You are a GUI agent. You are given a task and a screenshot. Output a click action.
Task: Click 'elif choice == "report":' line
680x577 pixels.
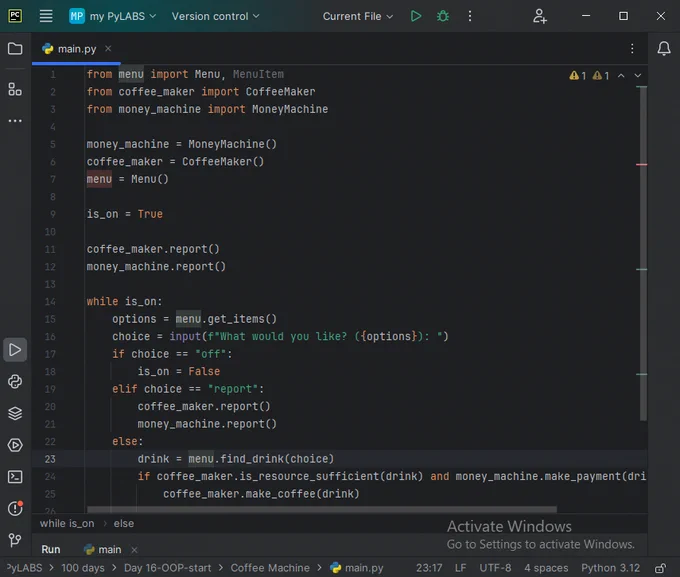coord(188,389)
